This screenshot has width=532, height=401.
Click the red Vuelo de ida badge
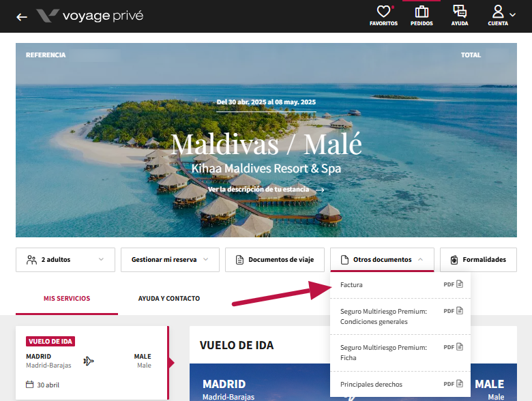coord(50,341)
